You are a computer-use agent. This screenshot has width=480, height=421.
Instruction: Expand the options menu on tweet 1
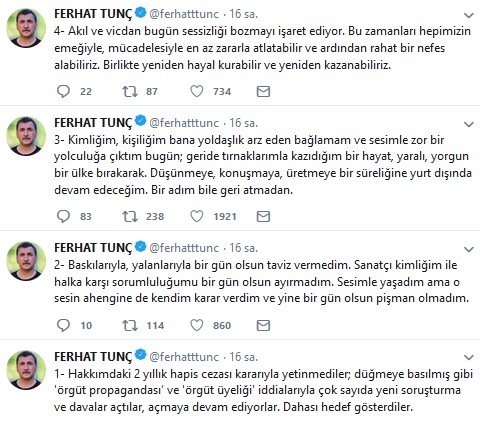click(x=469, y=358)
